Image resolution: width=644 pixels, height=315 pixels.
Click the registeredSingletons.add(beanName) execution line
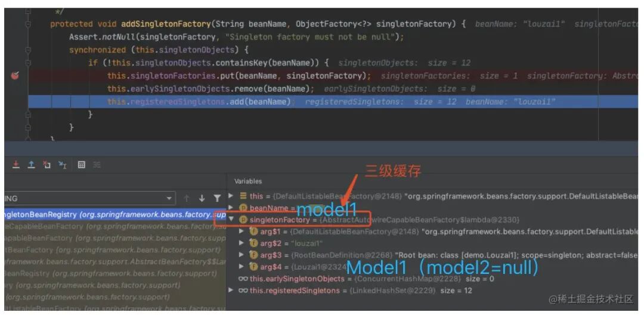(333, 101)
